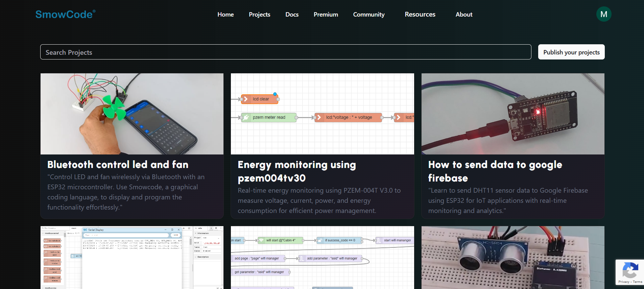
Task: Open the Resources menu item
Action: coord(420,15)
